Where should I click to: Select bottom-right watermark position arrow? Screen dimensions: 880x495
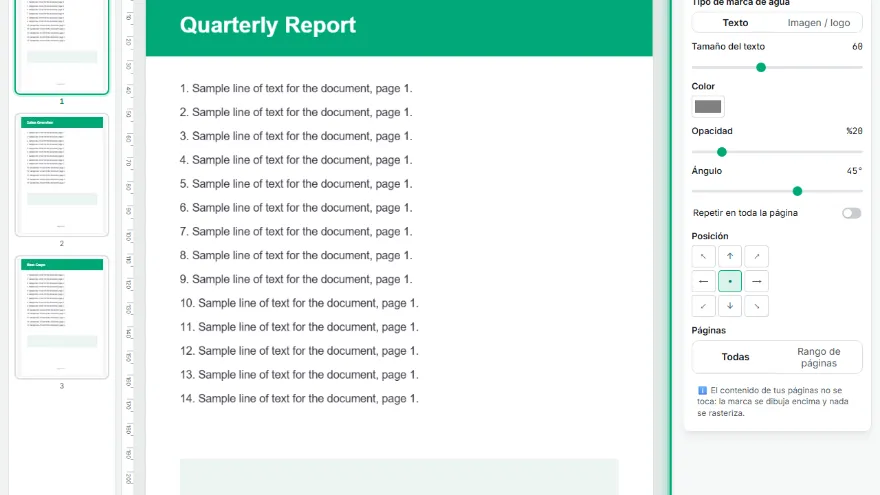pyautogui.click(x=757, y=306)
